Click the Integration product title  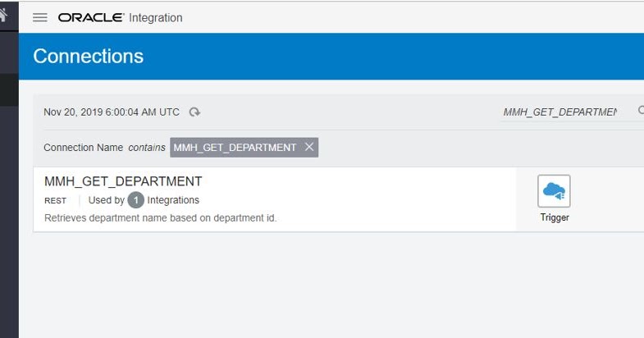(156, 18)
